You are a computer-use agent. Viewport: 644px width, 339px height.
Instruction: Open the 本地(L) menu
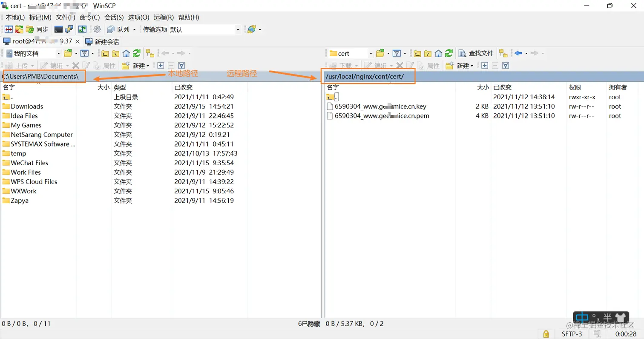point(15,17)
